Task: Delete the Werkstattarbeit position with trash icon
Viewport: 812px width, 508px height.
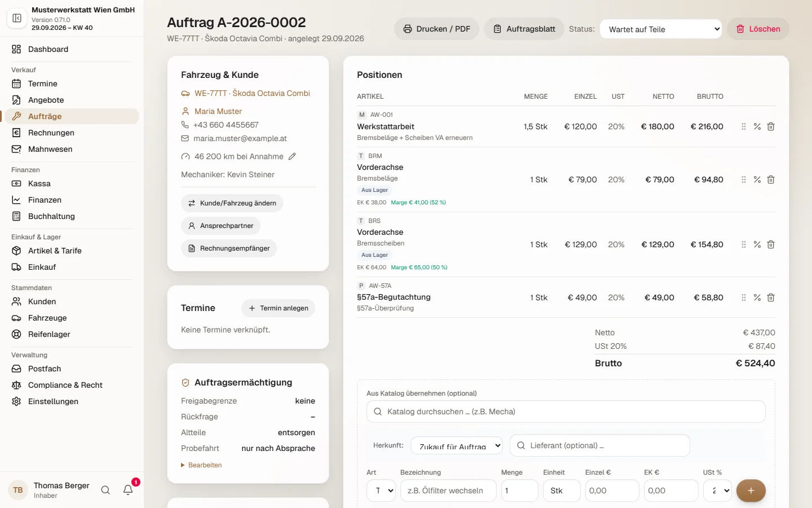Action: [x=771, y=126]
